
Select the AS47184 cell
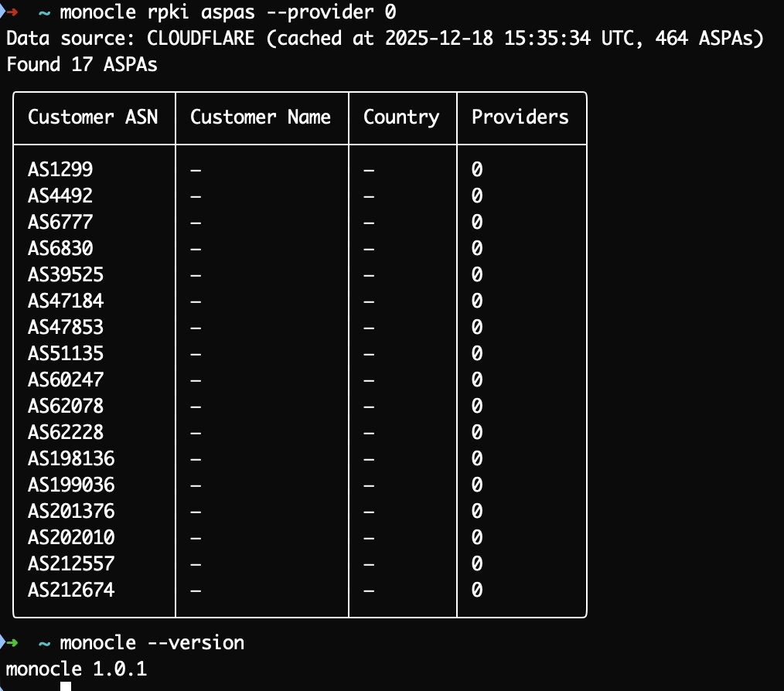coord(66,301)
